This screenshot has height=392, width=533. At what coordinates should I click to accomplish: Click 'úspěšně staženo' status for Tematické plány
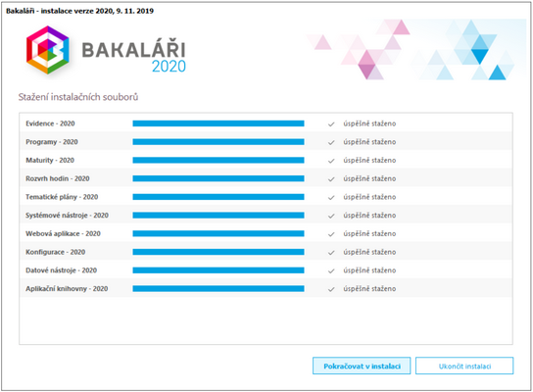[x=369, y=197]
